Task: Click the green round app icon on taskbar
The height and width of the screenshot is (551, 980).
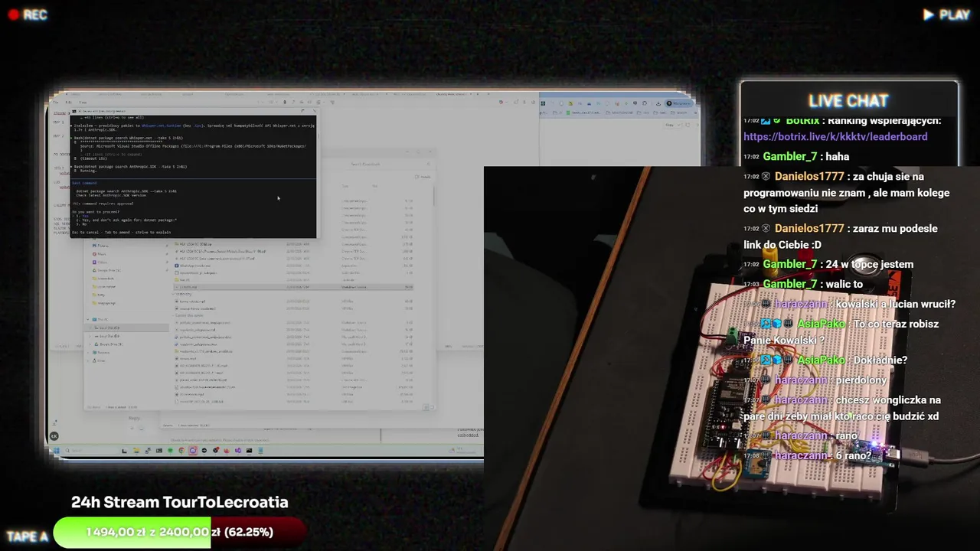Action: point(171,450)
